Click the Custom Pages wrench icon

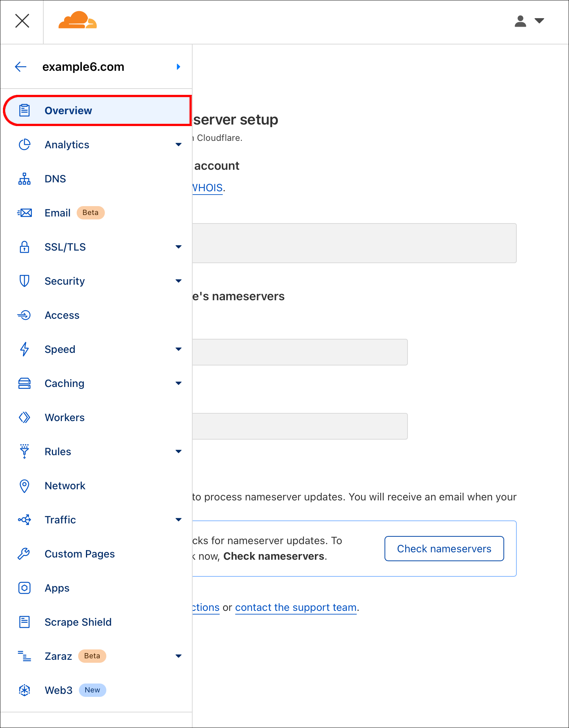coord(24,554)
